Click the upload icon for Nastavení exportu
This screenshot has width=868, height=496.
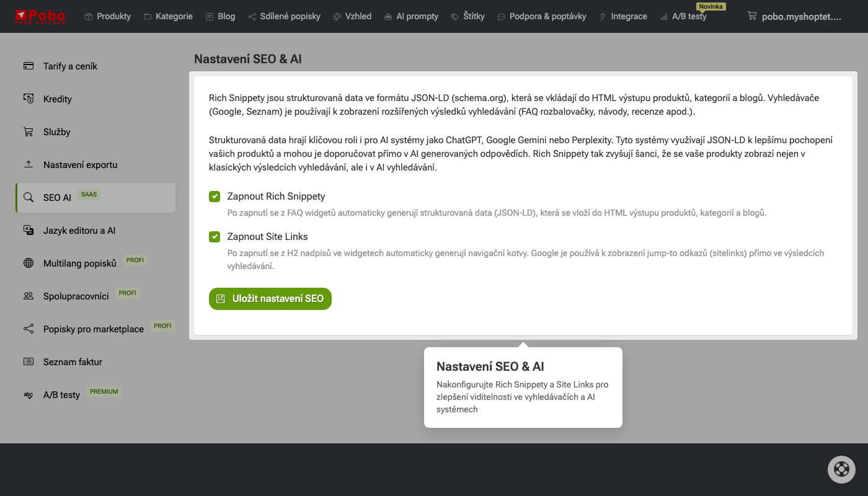[29, 164]
